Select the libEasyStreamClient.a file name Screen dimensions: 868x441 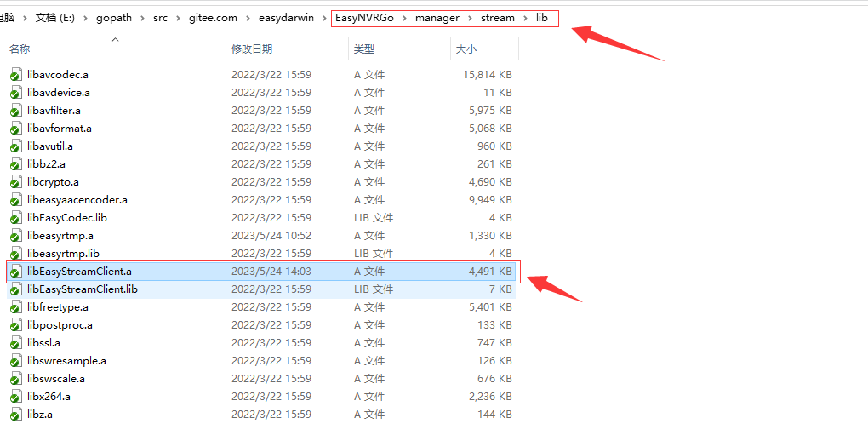pyautogui.click(x=79, y=272)
